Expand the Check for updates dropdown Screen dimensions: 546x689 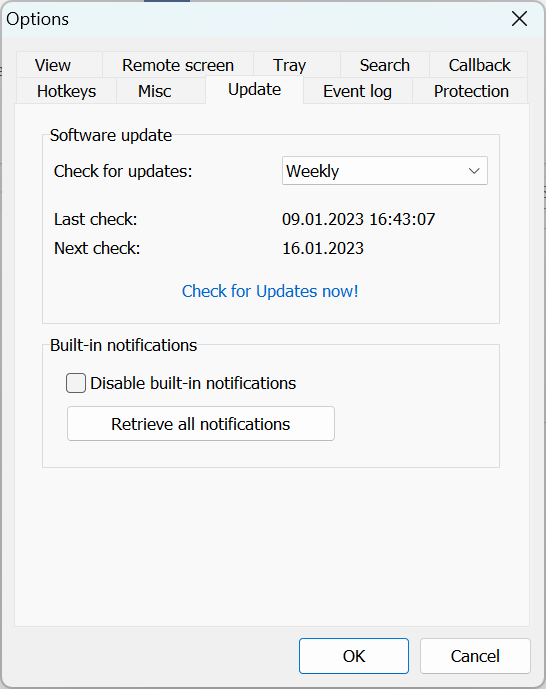(x=385, y=170)
